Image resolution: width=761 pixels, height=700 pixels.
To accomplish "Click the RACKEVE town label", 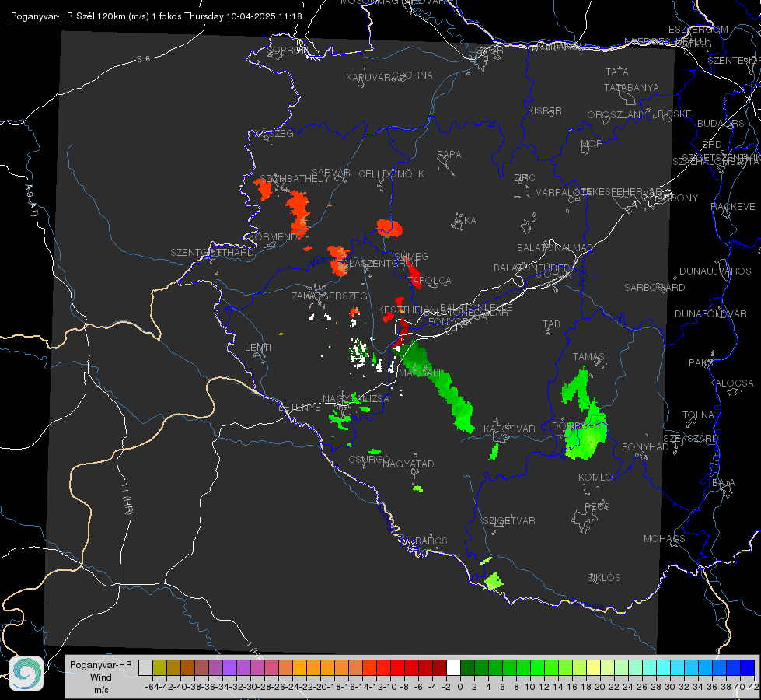I will pyautogui.click(x=733, y=207).
